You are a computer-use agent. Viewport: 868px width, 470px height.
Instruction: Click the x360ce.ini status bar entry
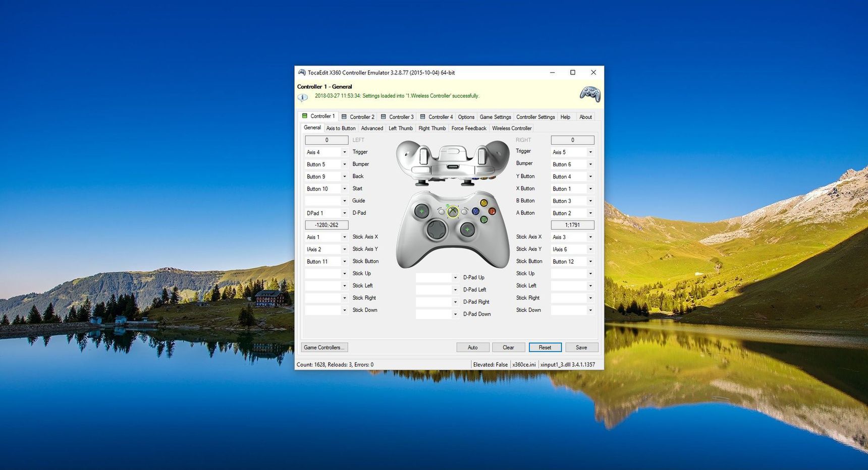(x=524, y=365)
